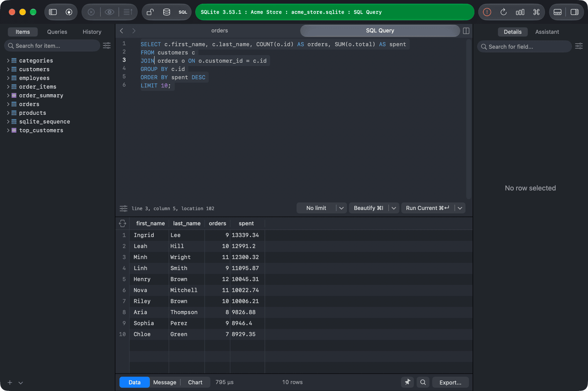Click the Beautify button

coord(369,208)
